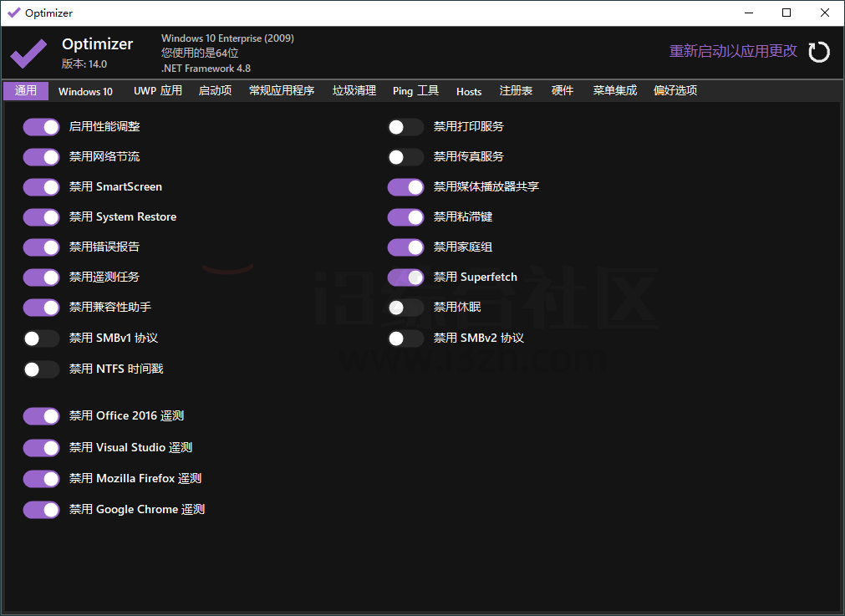Toggle 禁用兼容性助手 switch
Image resolution: width=845 pixels, height=616 pixels.
(42, 308)
